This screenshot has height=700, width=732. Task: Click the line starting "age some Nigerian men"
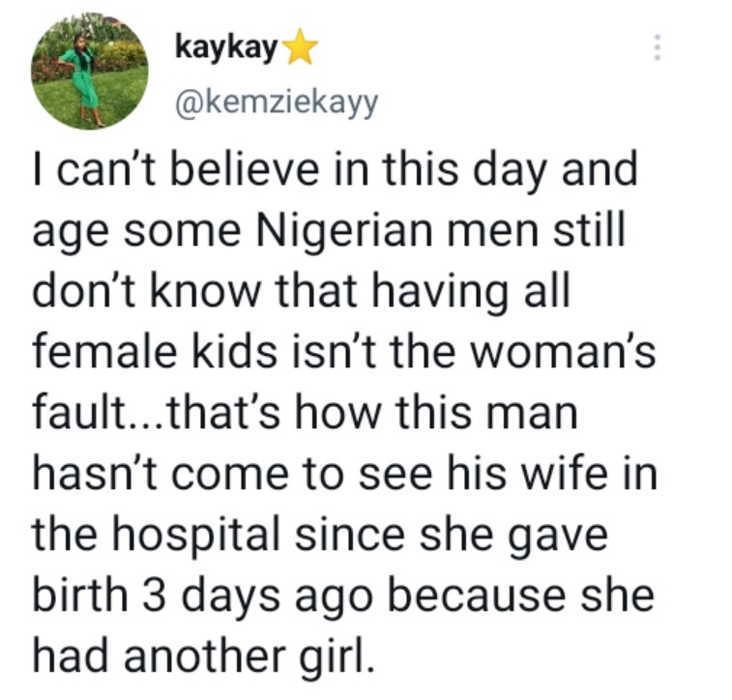[322, 233]
